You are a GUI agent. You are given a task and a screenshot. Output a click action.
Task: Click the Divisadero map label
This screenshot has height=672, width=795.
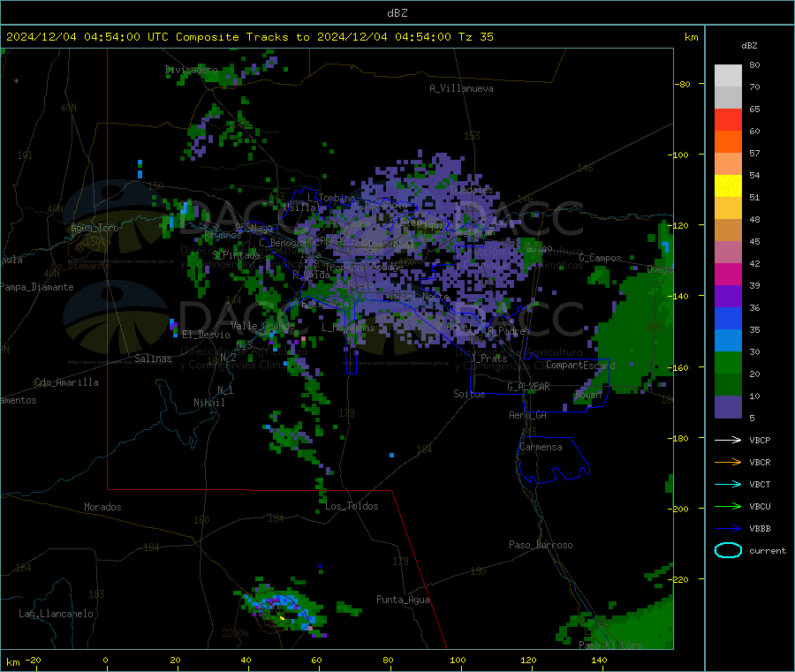click(x=191, y=70)
